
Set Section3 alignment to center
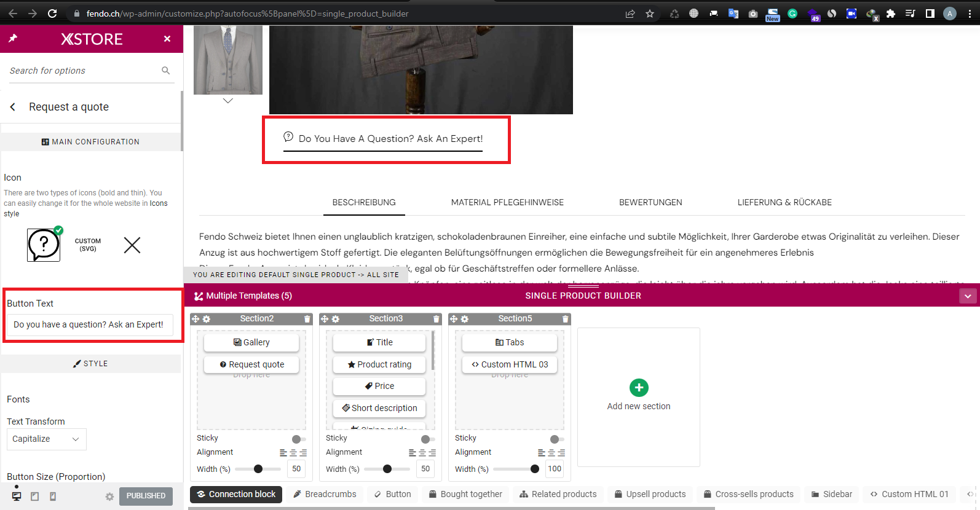[x=422, y=453]
